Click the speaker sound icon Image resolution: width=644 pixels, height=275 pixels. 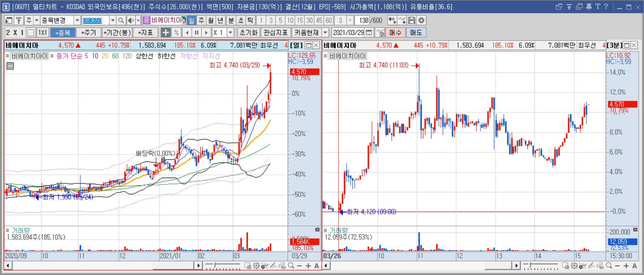coord(131,20)
